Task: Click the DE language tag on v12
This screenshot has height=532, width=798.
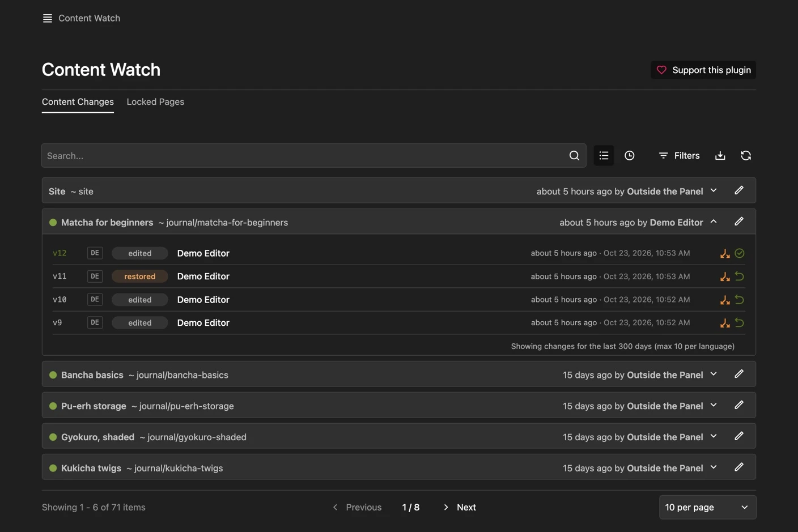Action: 95,253
